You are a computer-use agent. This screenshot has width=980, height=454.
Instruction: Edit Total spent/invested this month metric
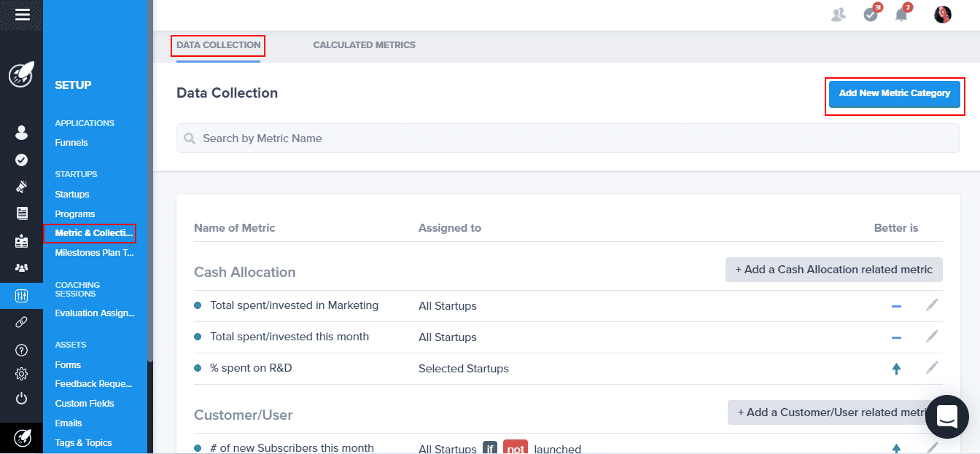[932, 336]
